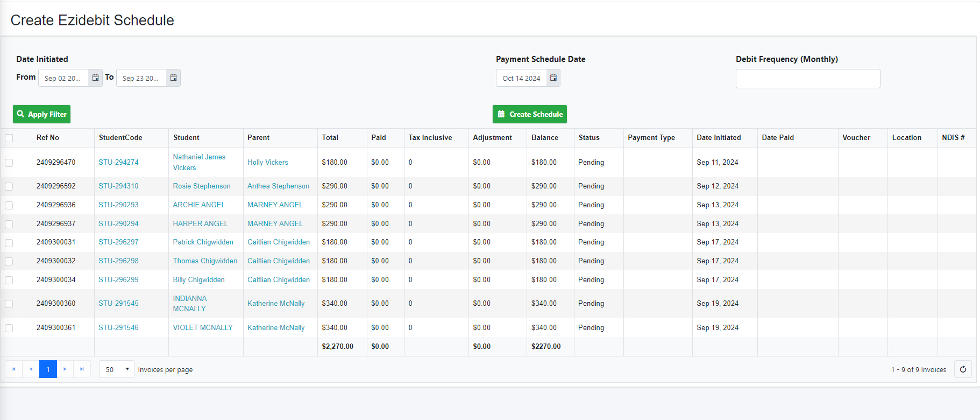Image resolution: width=980 pixels, height=420 pixels.
Task: Toggle the select-all header checkbox
Action: click(9, 138)
